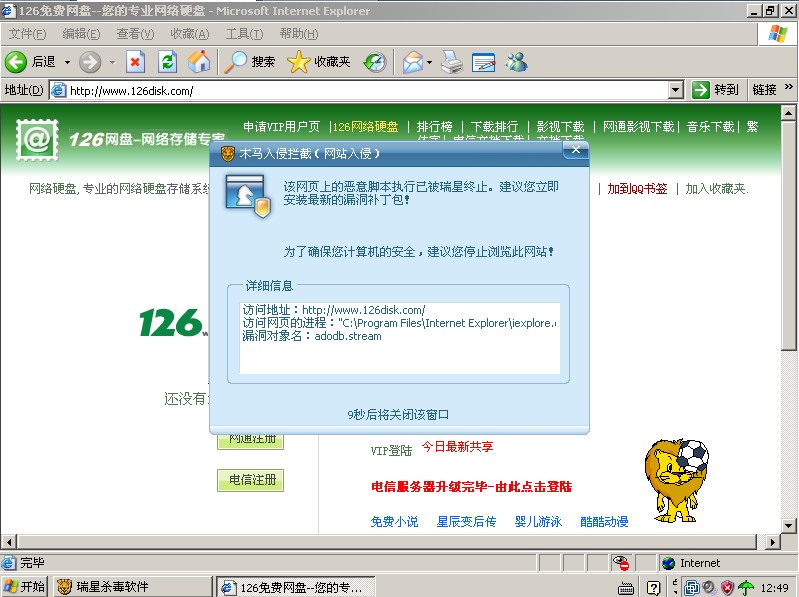Click the 网通注册 button behind the alert
799x597 pixels.
(x=250, y=442)
